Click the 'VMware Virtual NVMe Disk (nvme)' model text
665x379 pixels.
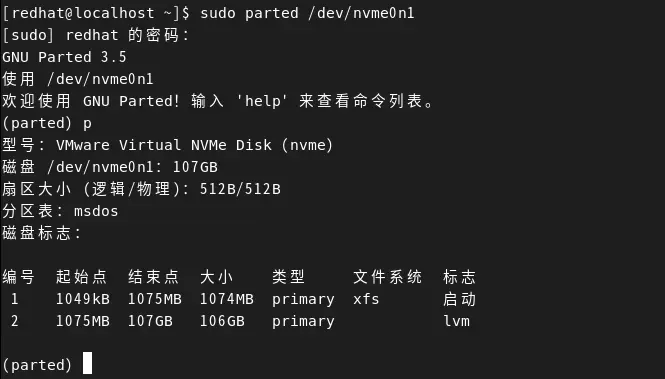point(194,145)
